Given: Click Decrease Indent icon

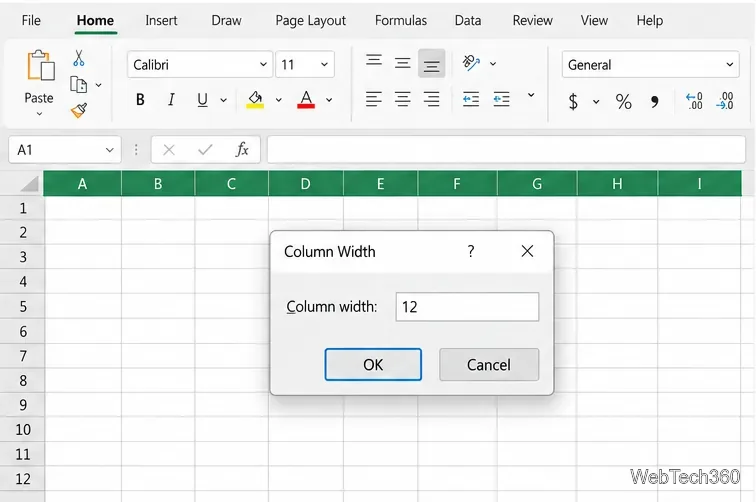Looking at the screenshot, I should tap(471, 99).
